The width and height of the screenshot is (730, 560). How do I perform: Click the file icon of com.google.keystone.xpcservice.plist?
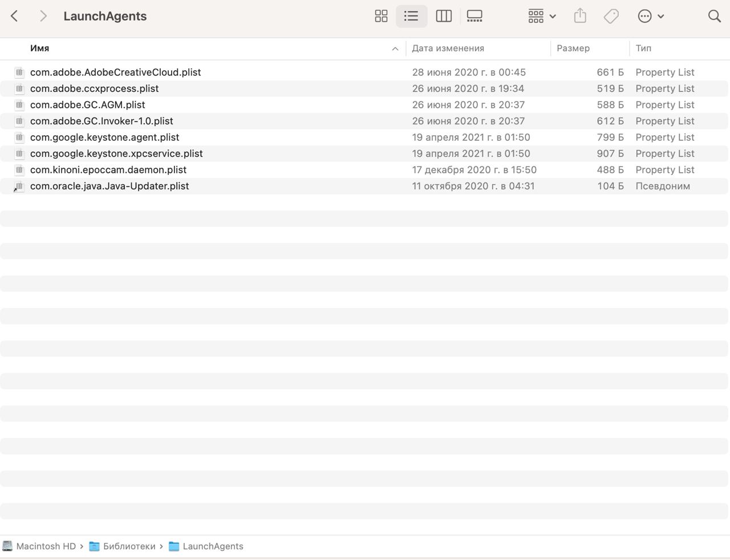click(19, 153)
